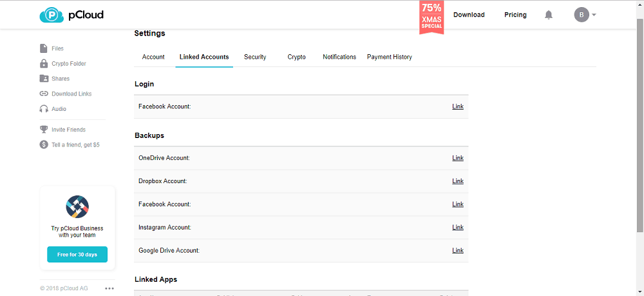Click Tell a friend, get $5

pyautogui.click(x=75, y=144)
